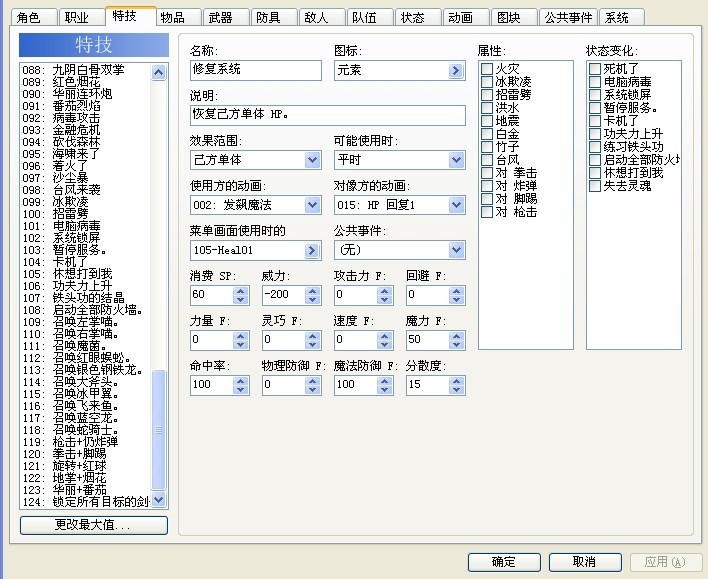
Task: Increase the 攻击力 F value
Action: pyautogui.click(x=385, y=291)
